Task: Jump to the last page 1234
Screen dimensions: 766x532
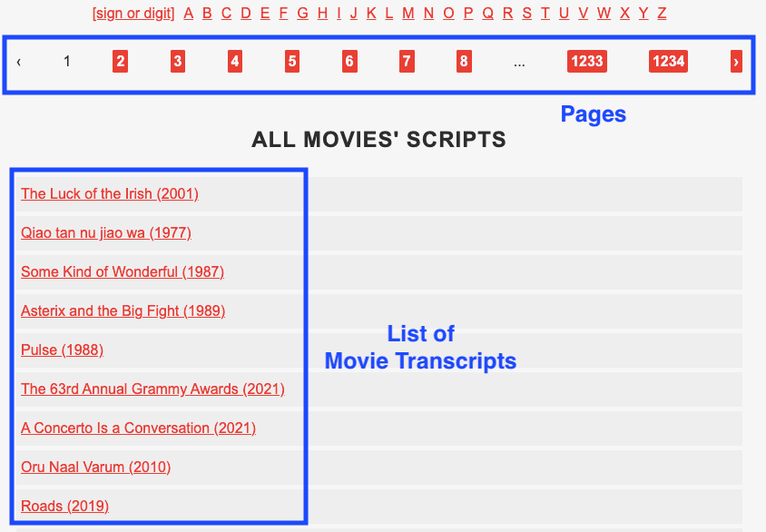Action: [x=668, y=61]
